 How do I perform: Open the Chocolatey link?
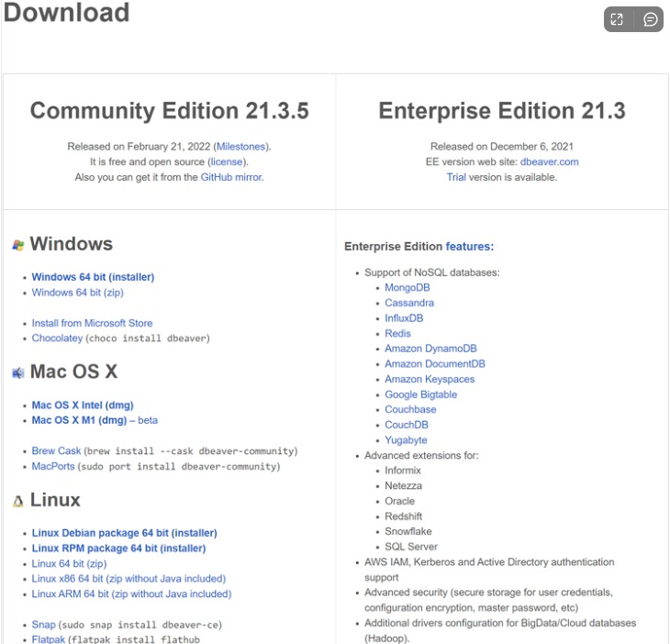point(57,339)
